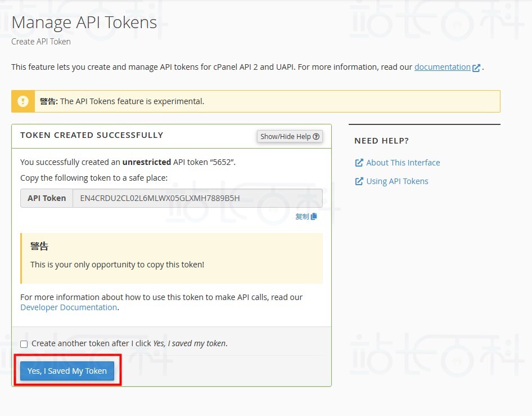Viewport: 532px width, 416px height.
Task: Toggle help with the Show/Hide Help button
Action: click(x=290, y=137)
